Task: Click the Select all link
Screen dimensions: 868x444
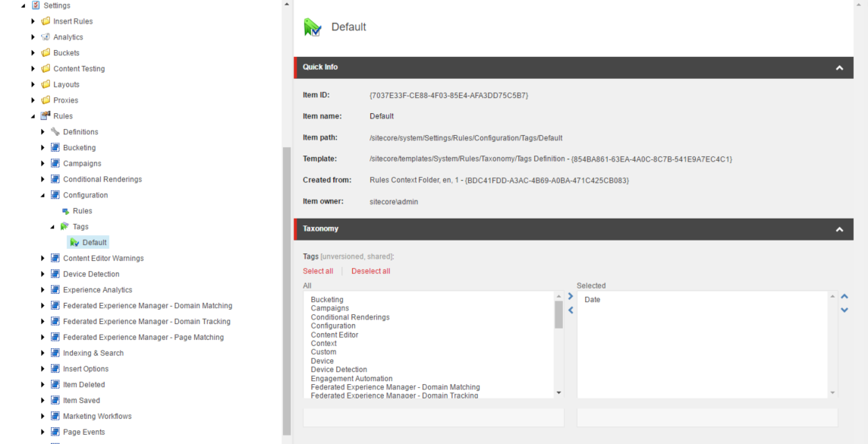Action: coord(318,271)
